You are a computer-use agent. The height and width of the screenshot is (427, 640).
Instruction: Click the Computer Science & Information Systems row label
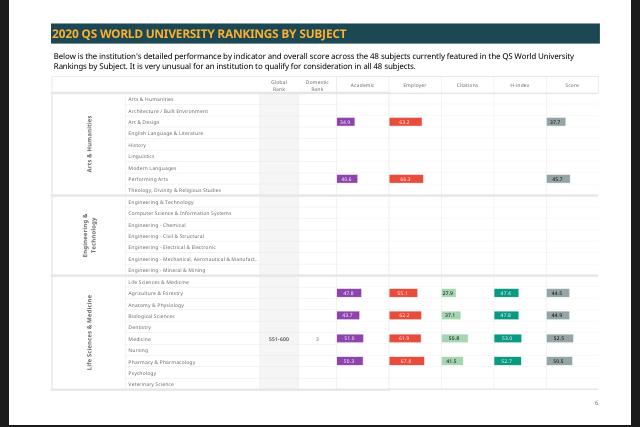click(x=179, y=213)
